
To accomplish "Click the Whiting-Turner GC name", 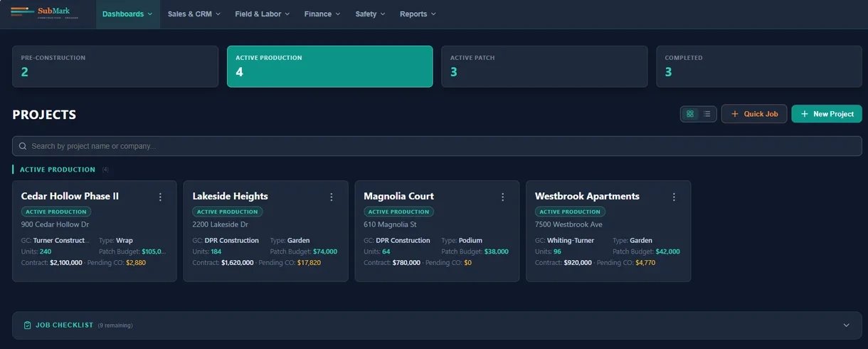I will pos(571,241).
